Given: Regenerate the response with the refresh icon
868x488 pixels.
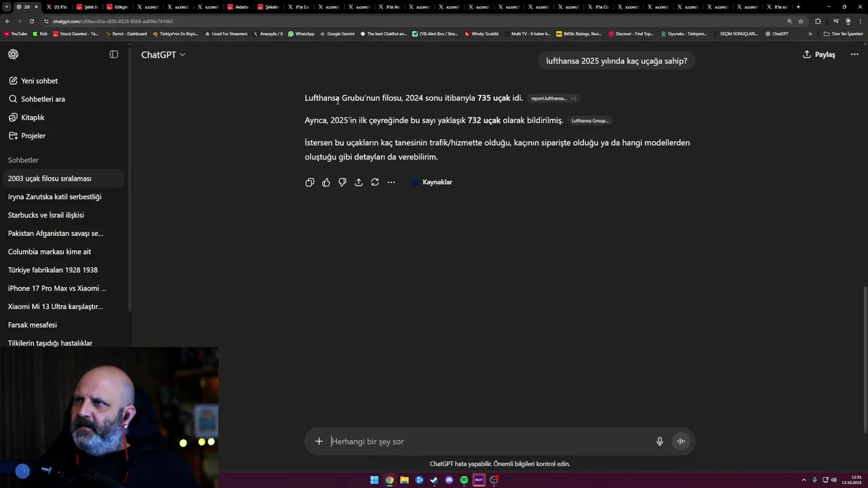Looking at the screenshot, I should click(x=375, y=182).
